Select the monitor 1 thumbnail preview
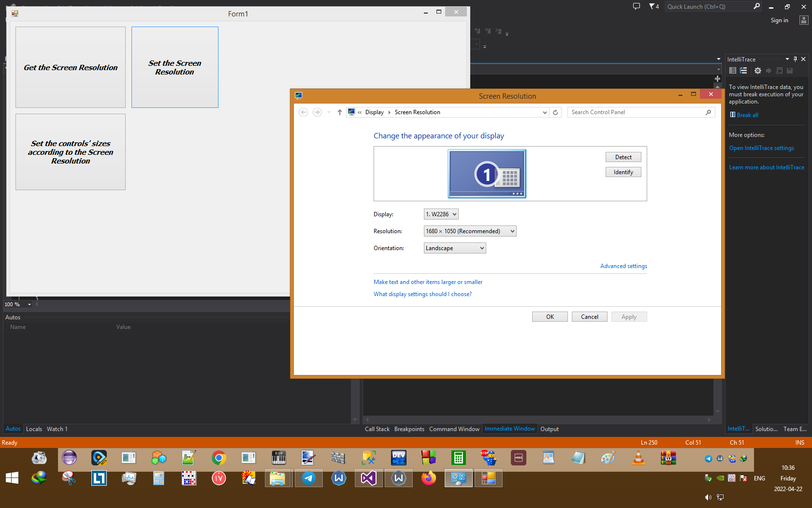 point(487,174)
